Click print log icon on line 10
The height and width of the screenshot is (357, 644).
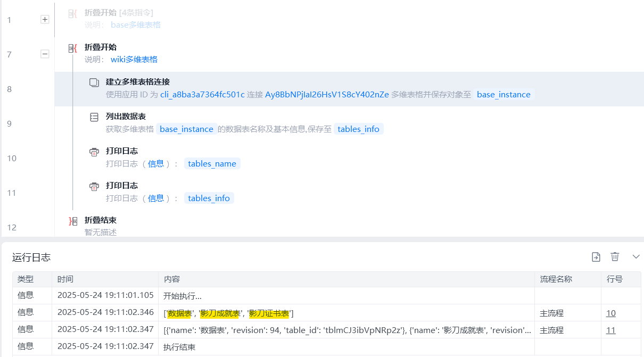[94, 152]
